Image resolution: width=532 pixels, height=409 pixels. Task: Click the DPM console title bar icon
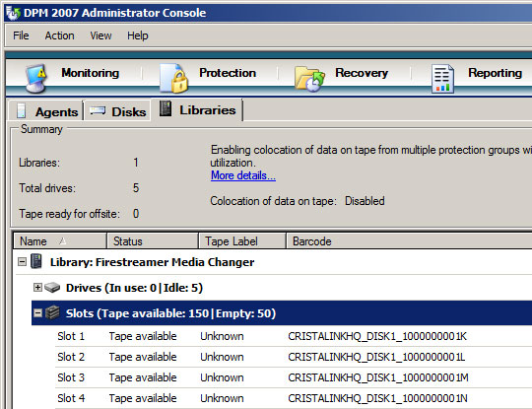click(x=13, y=13)
